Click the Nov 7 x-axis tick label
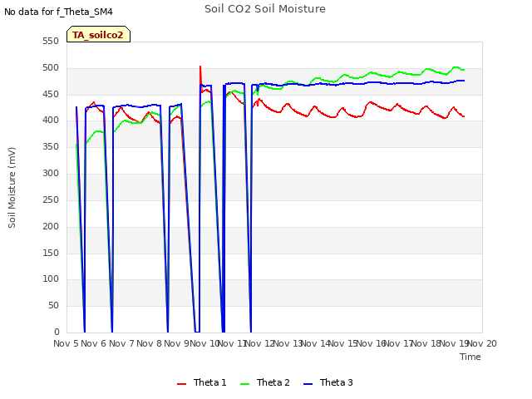 121,343
